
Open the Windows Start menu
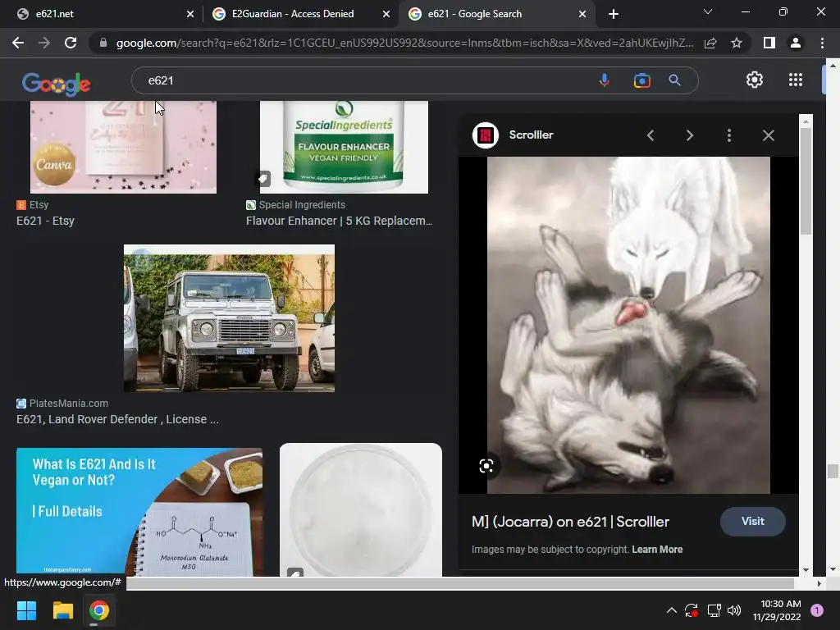tap(27, 610)
